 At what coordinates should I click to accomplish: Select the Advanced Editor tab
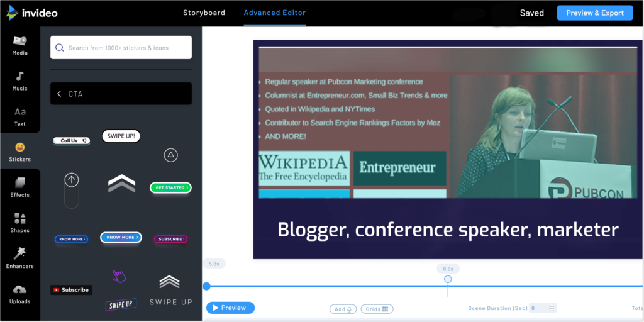click(275, 13)
